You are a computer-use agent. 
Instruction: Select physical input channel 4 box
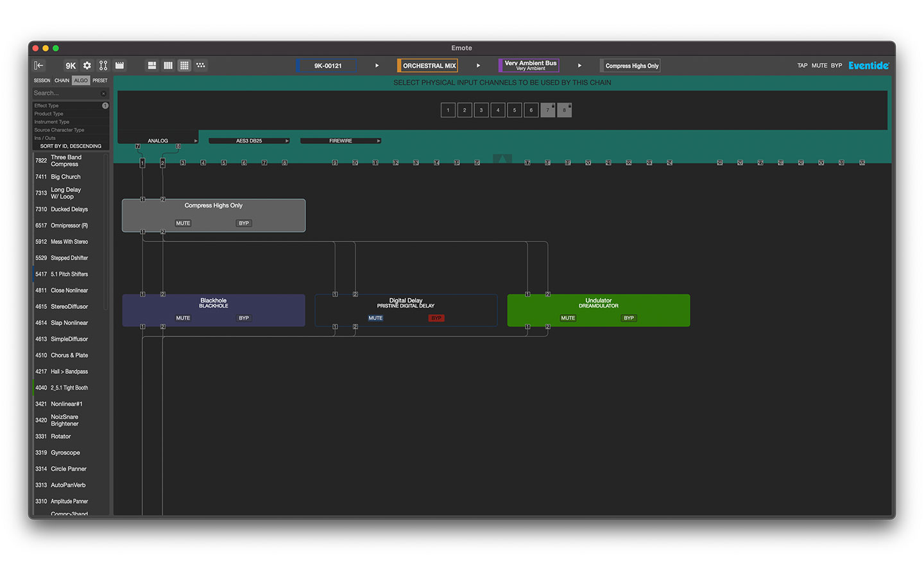498,110
